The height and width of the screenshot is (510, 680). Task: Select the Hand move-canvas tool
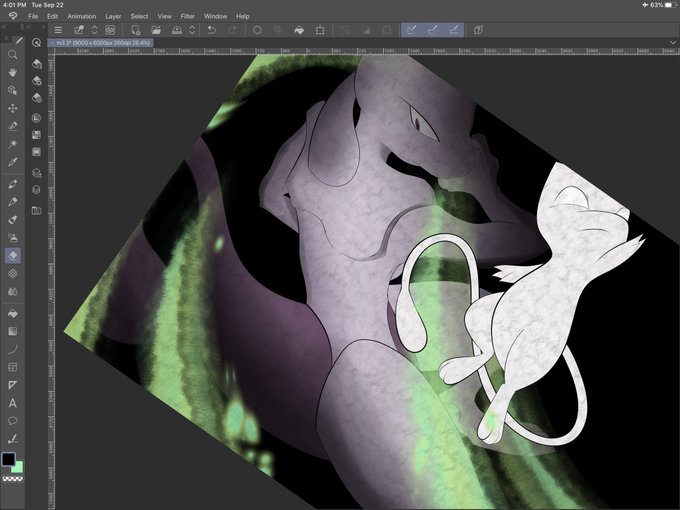pos(13,72)
